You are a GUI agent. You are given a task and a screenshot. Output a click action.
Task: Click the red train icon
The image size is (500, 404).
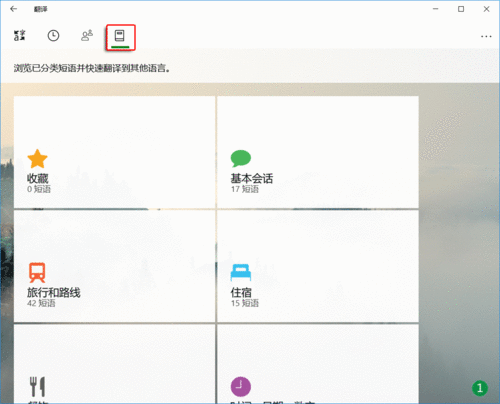pyautogui.click(x=37, y=272)
